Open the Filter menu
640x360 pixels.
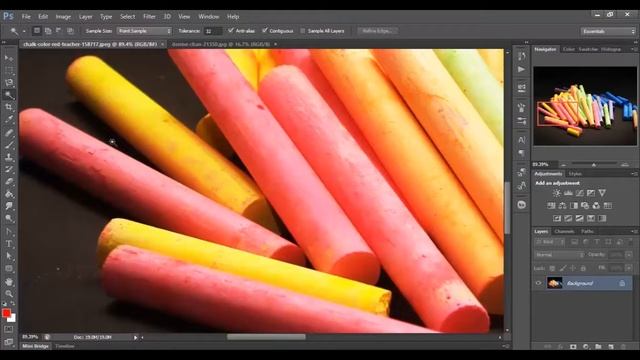[149, 17]
